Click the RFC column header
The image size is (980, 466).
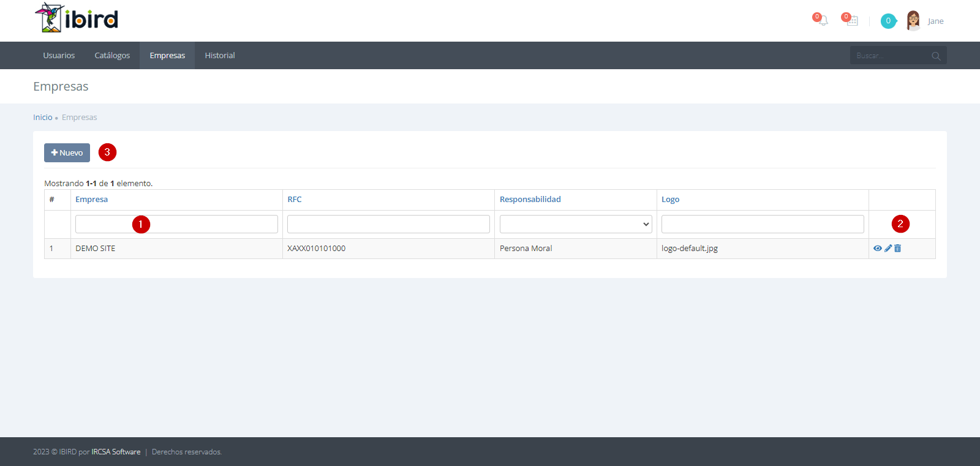(295, 200)
